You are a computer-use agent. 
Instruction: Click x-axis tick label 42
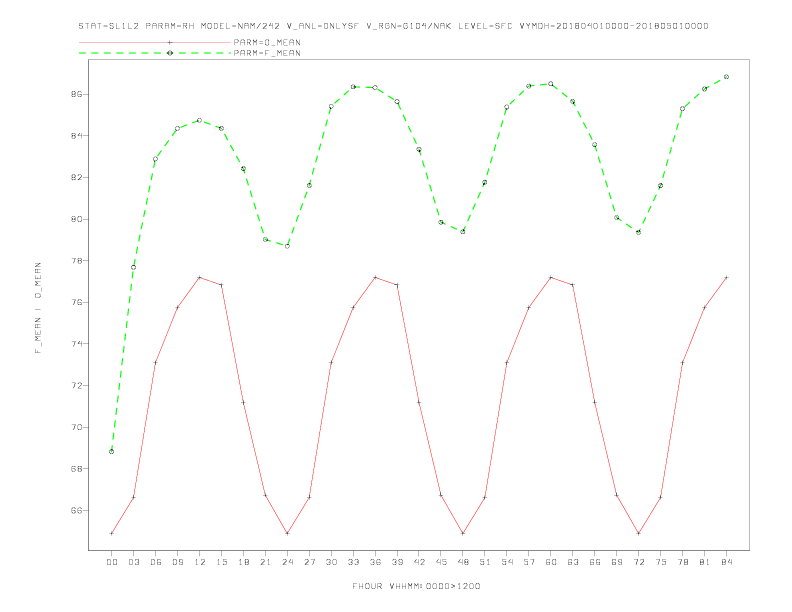pos(419,562)
